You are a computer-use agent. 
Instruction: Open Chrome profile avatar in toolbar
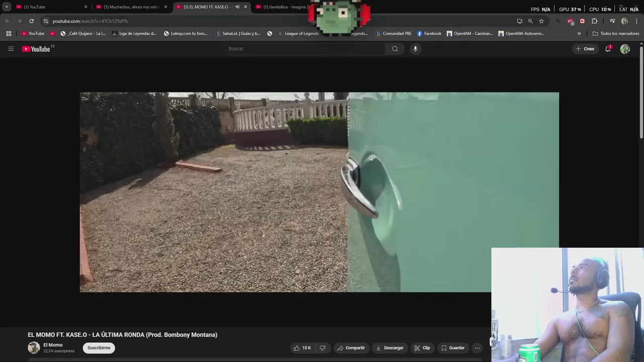tap(624, 21)
